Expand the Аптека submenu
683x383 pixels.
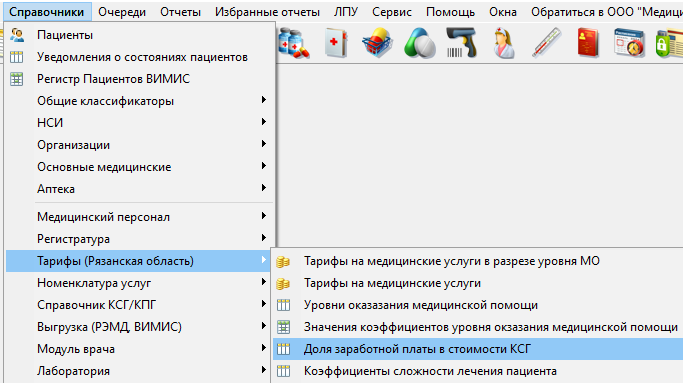pos(139,189)
